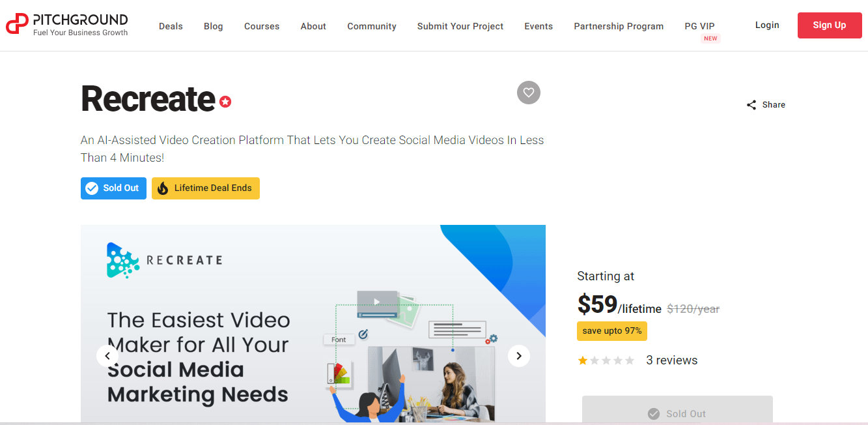Screen dimensions: 868x425
Task: Click the Lifetime Deal Ends badge
Action: pos(206,188)
